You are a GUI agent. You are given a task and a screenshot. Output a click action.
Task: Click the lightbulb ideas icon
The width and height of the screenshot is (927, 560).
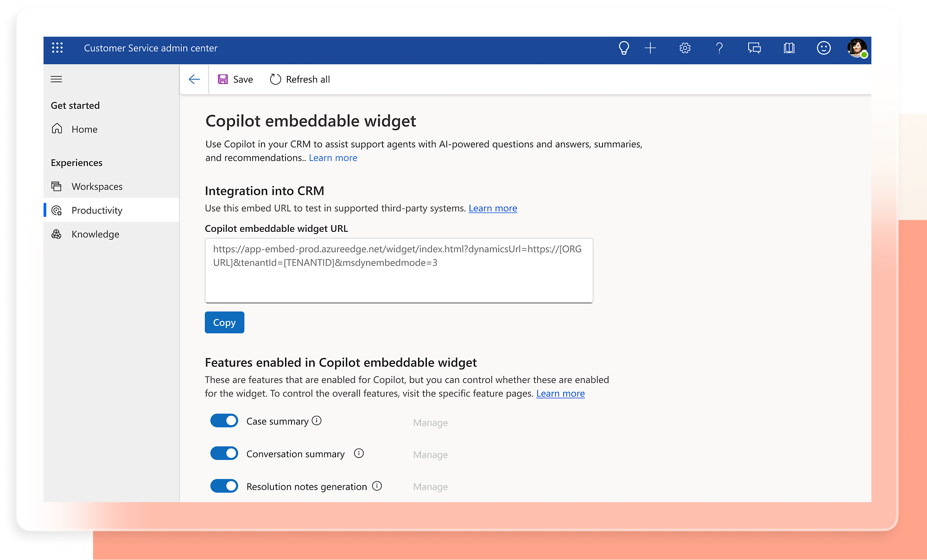tap(624, 48)
